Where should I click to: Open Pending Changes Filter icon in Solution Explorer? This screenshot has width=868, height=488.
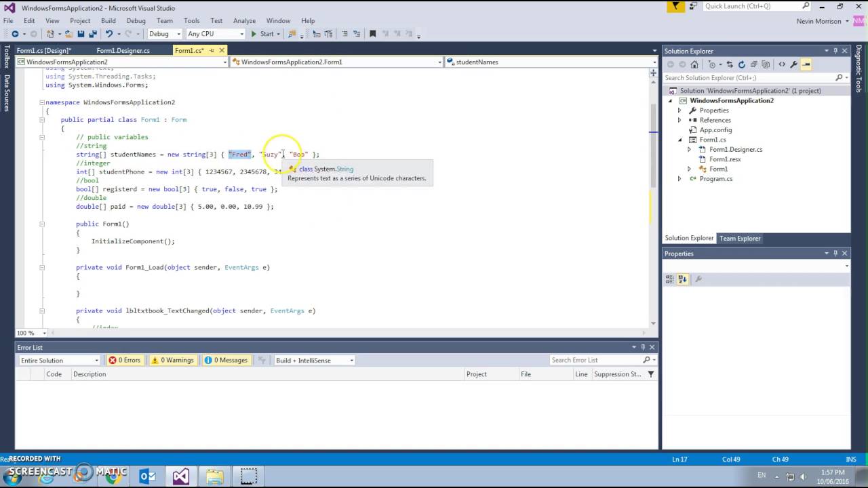[x=712, y=64]
